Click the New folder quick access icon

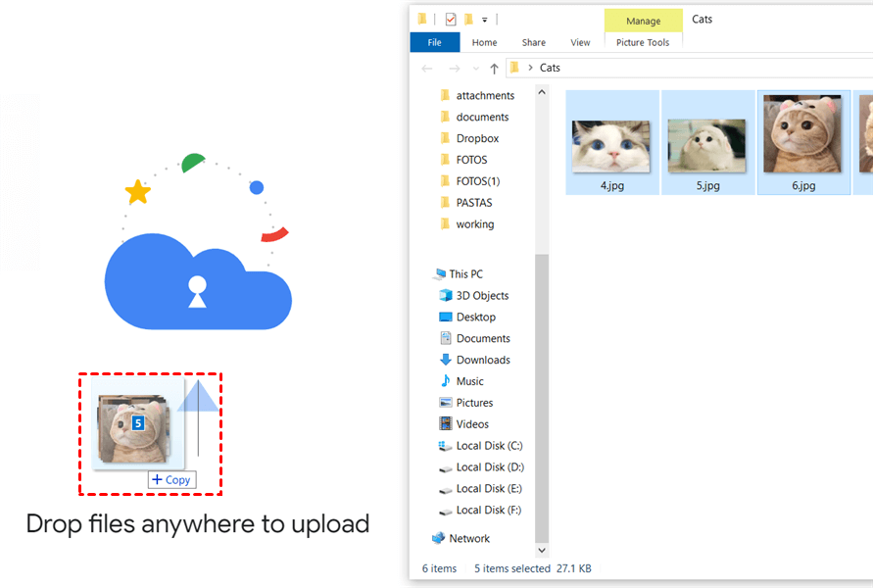coord(468,20)
